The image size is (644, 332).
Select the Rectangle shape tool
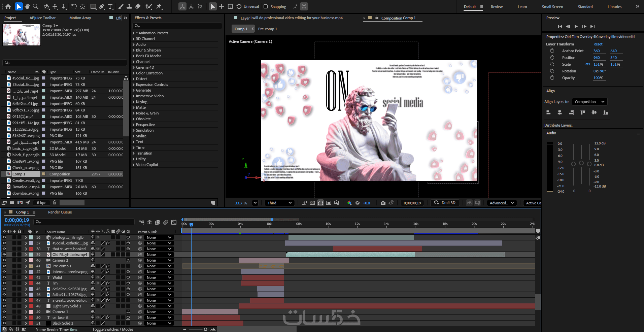[93, 6]
